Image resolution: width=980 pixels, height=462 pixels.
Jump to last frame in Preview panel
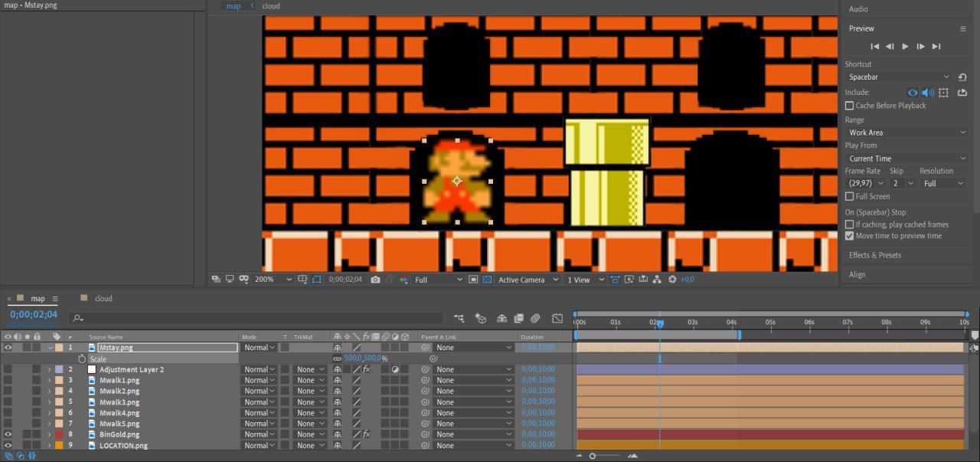pyautogui.click(x=936, y=47)
